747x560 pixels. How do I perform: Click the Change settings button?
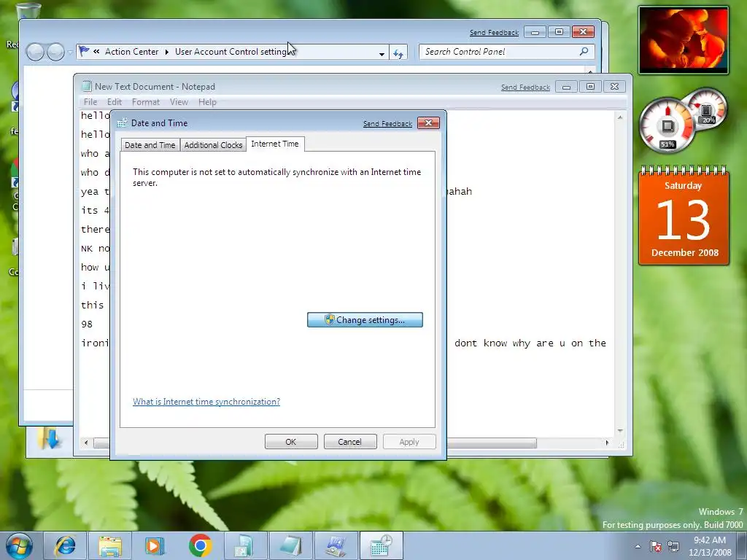365,320
